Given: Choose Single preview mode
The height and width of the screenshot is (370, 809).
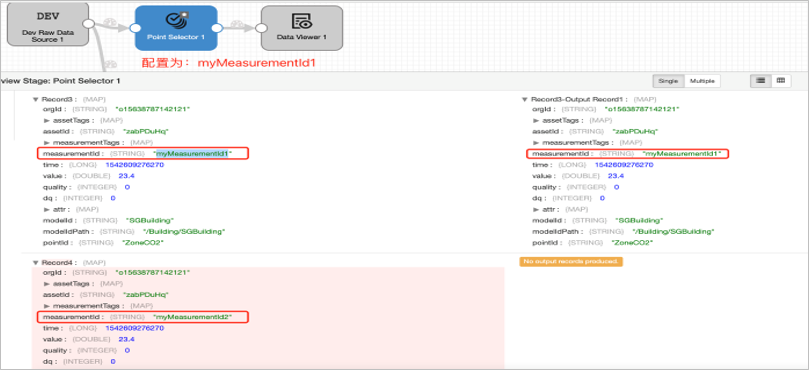Looking at the screenshot, I should click(x=669, y=81).
